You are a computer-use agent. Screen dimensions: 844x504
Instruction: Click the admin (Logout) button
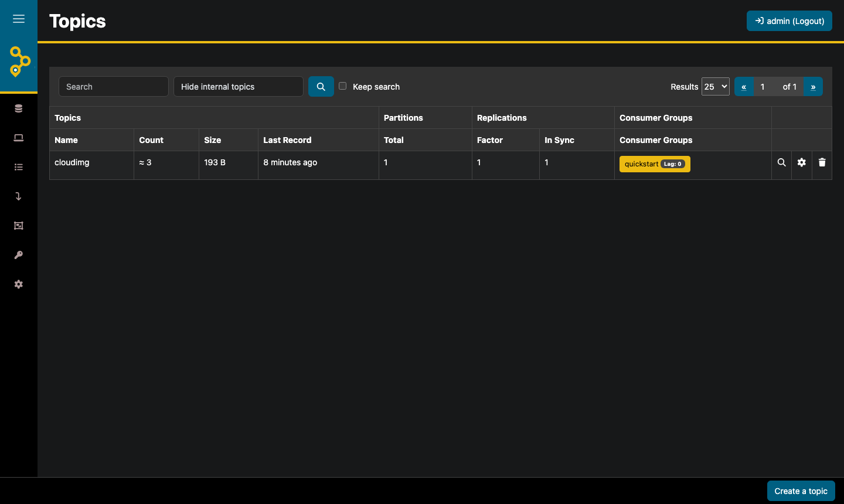click(789, 21)
